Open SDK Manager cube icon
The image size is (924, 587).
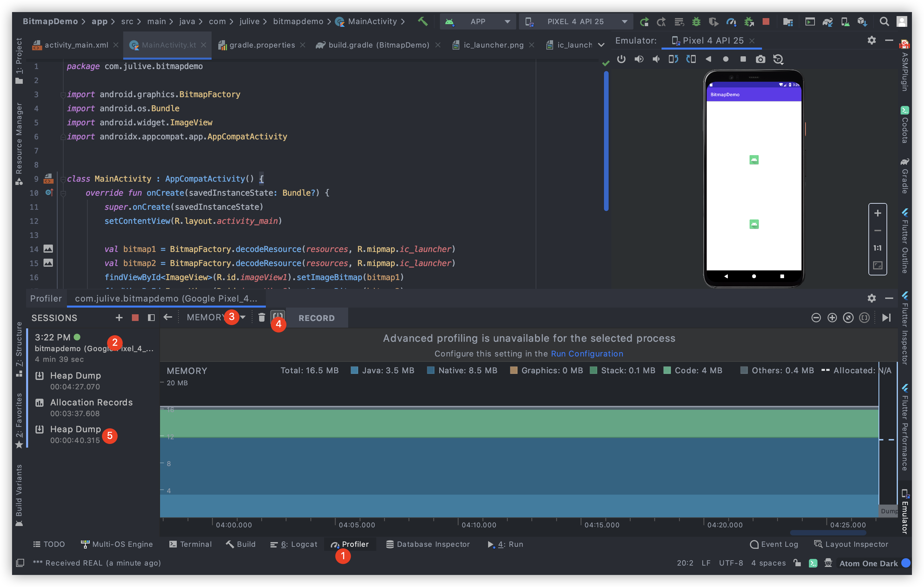tap(862, 21)
